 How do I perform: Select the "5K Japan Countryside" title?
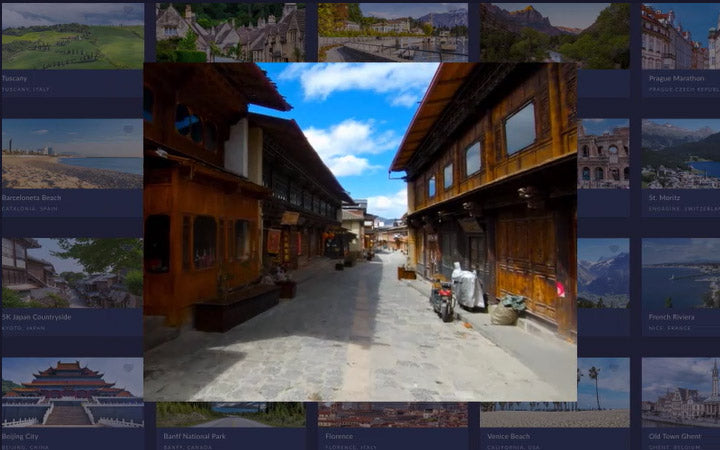pyautogui.click(x=36, y=317)
